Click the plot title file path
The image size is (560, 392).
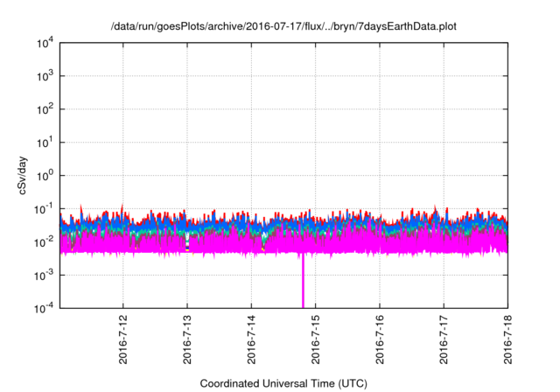pyautogui.click(x=283, y=26)
